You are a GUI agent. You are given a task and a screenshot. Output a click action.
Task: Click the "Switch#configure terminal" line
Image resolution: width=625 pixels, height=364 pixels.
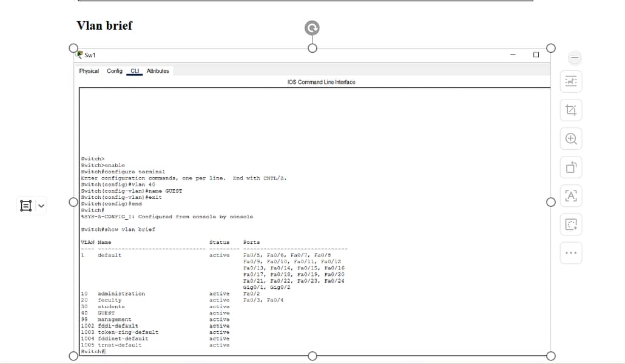[x=123, y=172]
